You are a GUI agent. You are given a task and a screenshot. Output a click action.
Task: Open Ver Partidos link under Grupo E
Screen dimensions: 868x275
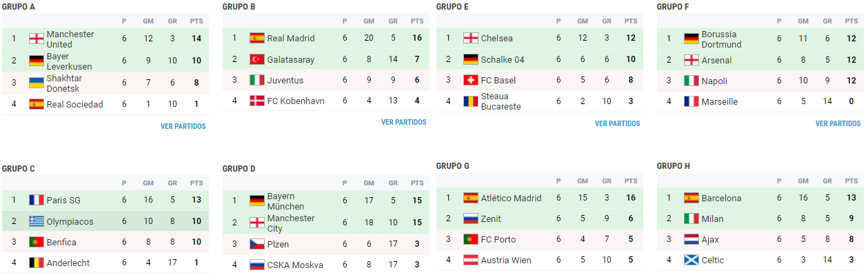point(617,123)
